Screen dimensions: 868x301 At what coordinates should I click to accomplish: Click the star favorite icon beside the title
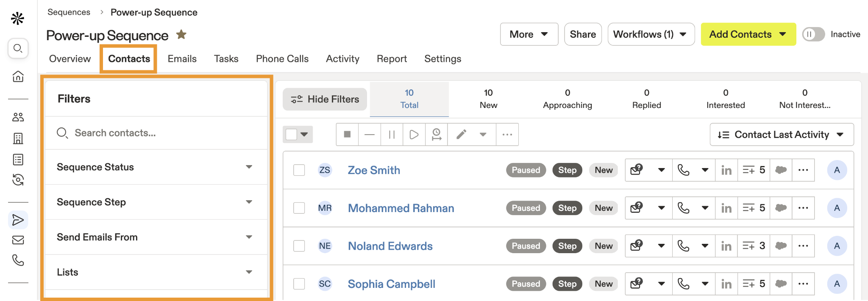coord(181,35)
